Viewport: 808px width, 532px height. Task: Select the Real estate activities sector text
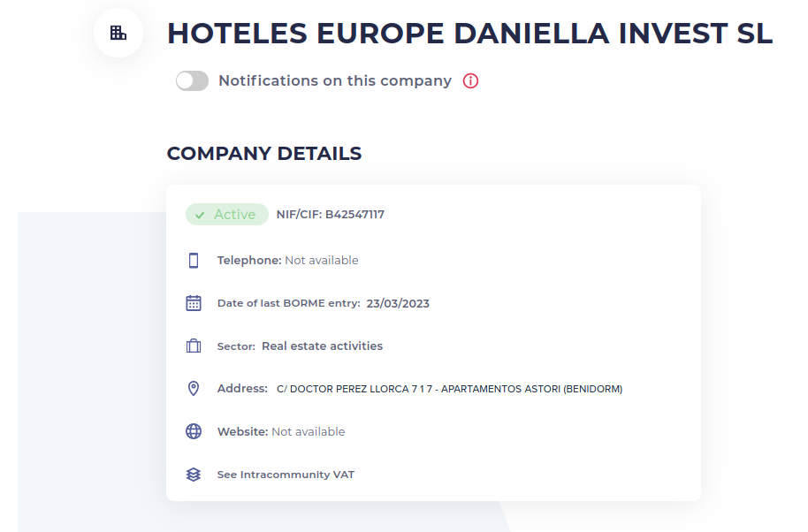321,346
